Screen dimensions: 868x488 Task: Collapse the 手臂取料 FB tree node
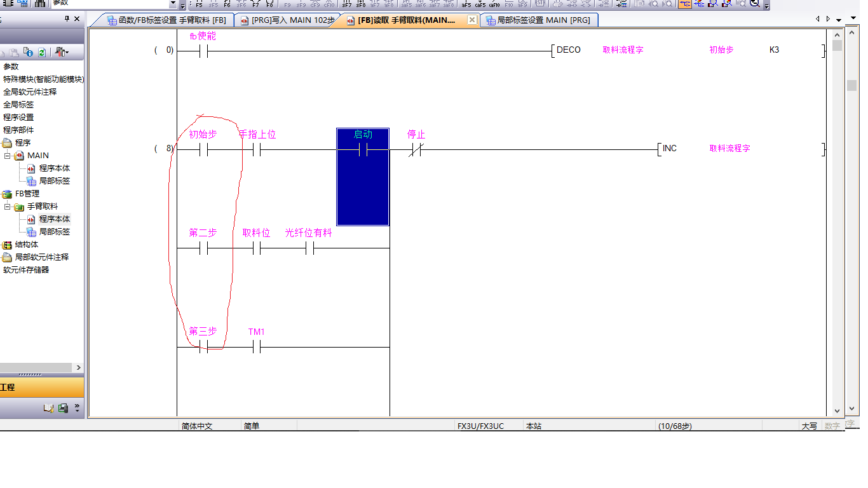click(8, 207)
